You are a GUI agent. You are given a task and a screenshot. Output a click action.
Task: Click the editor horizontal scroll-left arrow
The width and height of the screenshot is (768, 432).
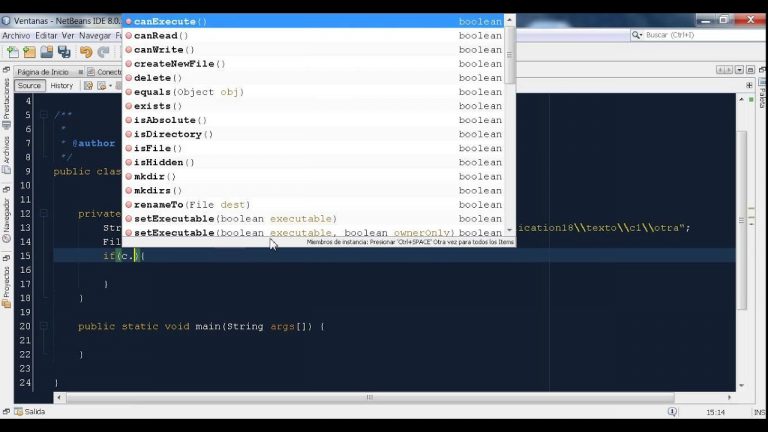(x=59, y=398)
